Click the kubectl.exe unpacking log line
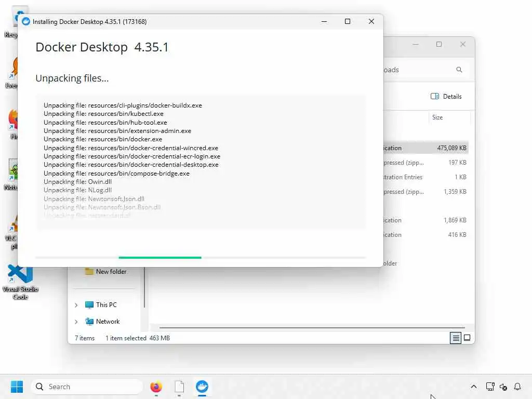532x399 pixels. (x=103, y=114)
